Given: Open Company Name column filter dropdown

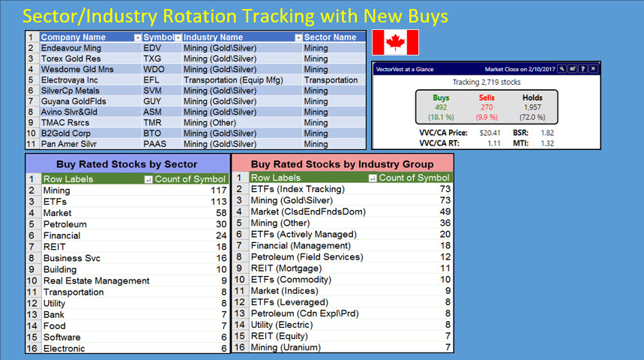Looking at the screenshot, I should click(138, 37).
